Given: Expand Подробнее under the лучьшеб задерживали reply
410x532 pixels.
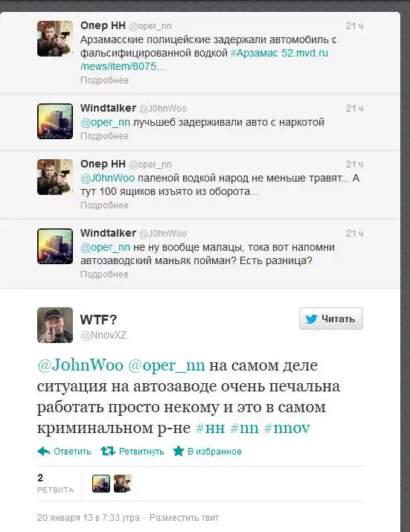Looking at the screenshot, I should click(x=104, y=136).
